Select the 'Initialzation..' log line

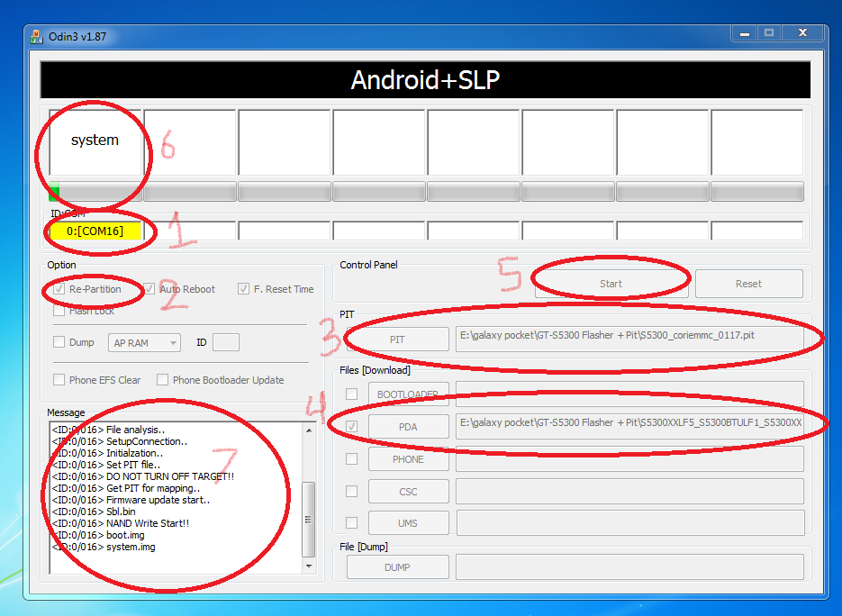click(107, 453)
